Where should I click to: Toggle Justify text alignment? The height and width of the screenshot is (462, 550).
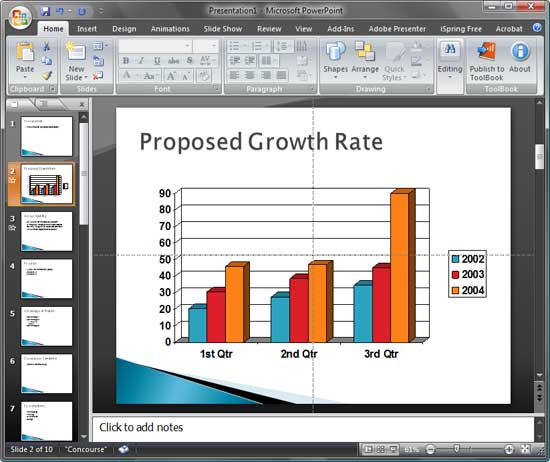click(281, 75)
